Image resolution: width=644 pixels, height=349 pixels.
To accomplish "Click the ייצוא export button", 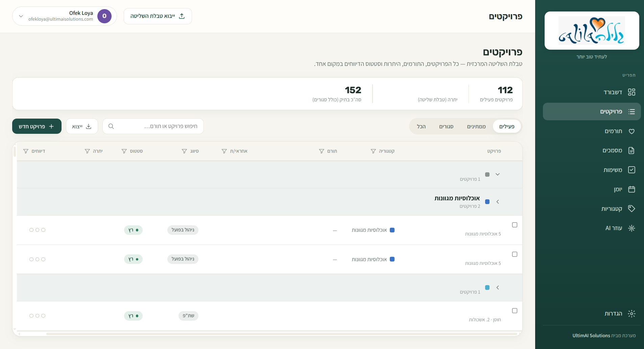I will pos(82,126).
